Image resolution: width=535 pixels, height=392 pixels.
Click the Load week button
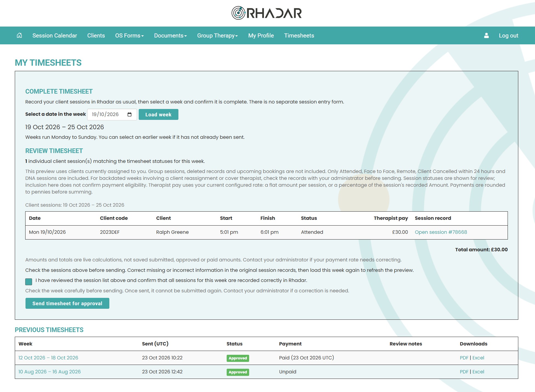click(x=158, y=114)
